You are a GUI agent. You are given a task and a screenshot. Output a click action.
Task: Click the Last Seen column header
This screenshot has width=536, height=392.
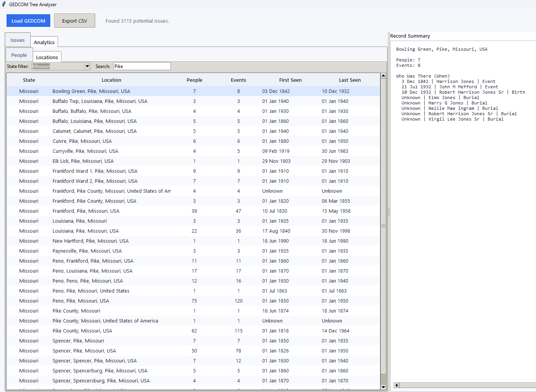click(x=349, y=80)
